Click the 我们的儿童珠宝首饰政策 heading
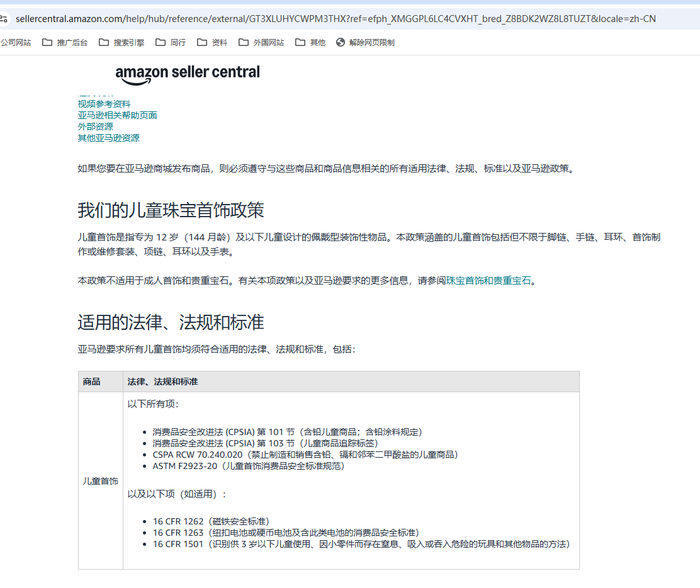The image size is (700, 588). (171, 210)
